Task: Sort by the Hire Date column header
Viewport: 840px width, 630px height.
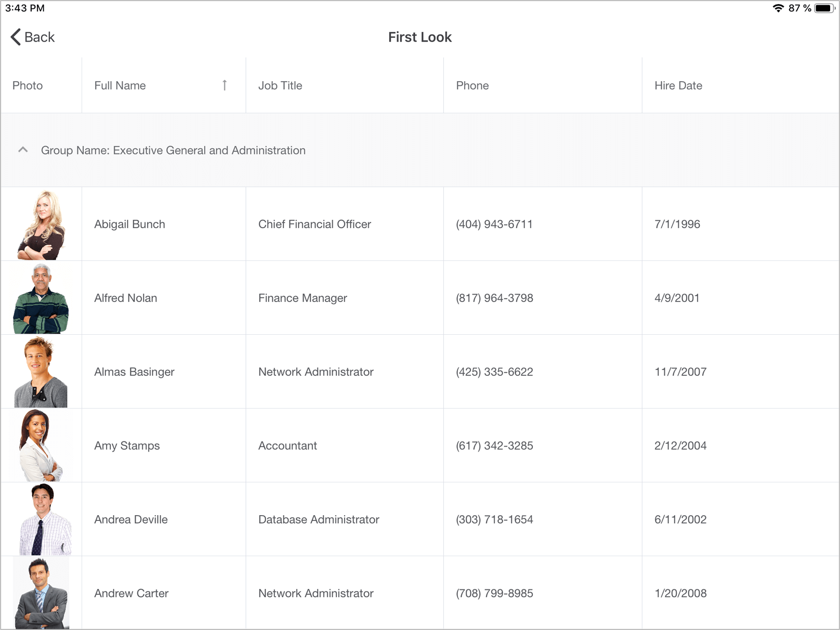Action: 678,86
